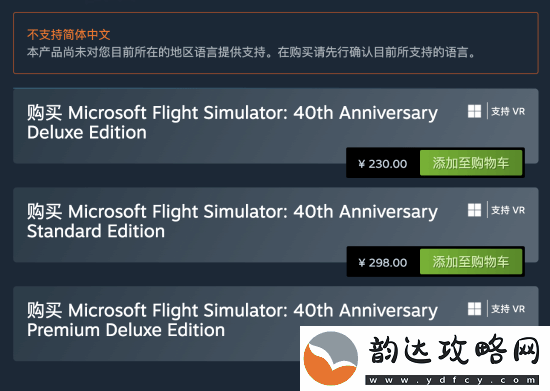Click 支持 VR label on Premium Deluxe Edition

[x=508, y=309]
